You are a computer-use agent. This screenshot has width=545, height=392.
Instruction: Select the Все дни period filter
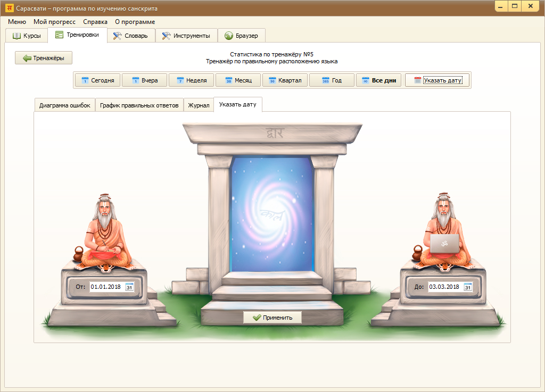(x=378, y=80)
